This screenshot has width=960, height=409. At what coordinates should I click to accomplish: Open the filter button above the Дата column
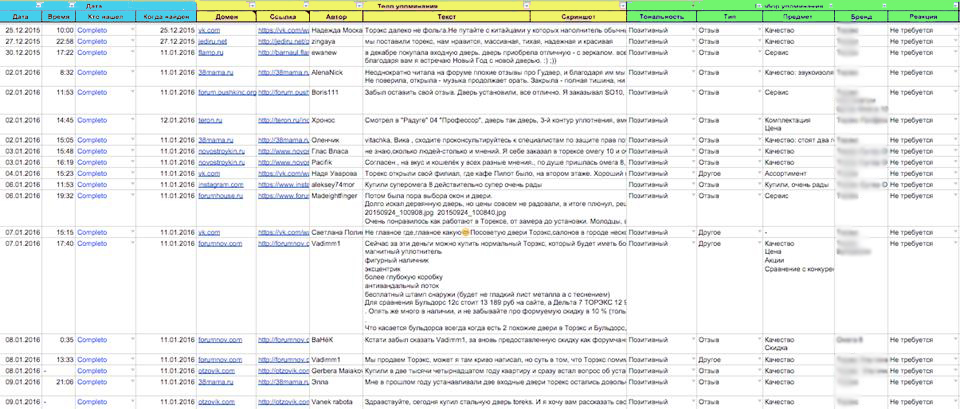38,6
